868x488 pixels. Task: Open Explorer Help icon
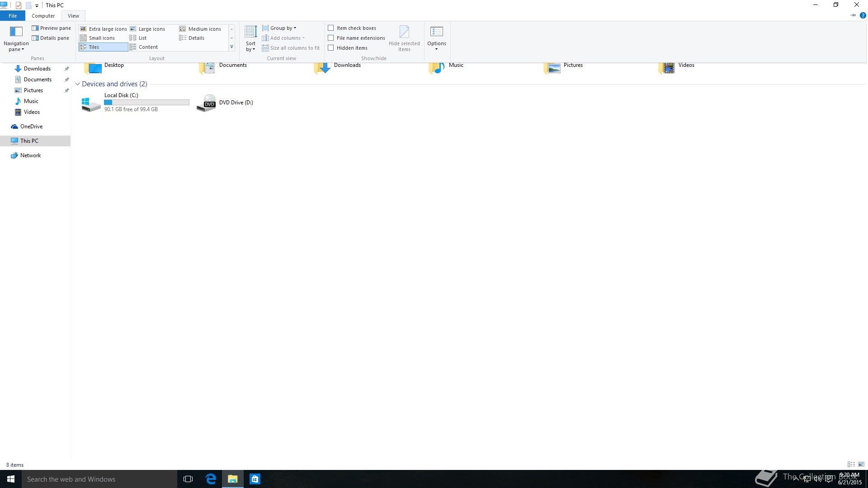pyautogui.click(x=863, y=15)
